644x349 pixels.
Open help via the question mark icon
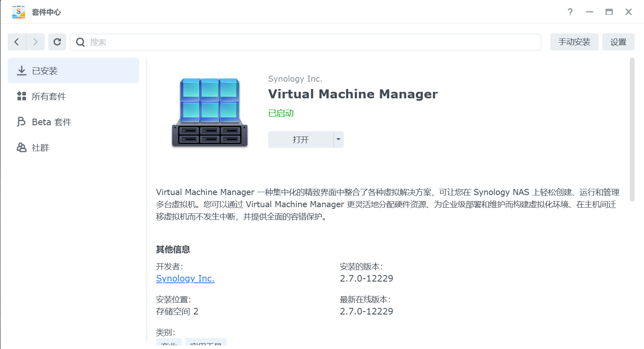[570, 12]
